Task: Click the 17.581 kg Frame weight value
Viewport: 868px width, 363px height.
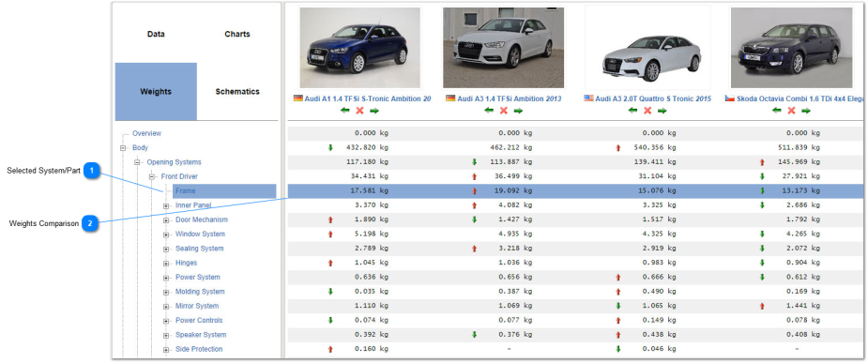Action: click(x=370, y=191)
